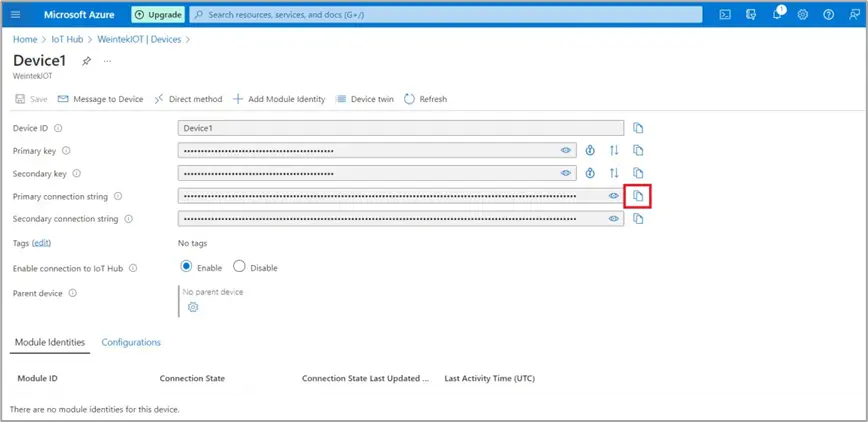868x422 pixels.
Task: Open the more options ellipsis beside Device1
Action: point(107,61)
